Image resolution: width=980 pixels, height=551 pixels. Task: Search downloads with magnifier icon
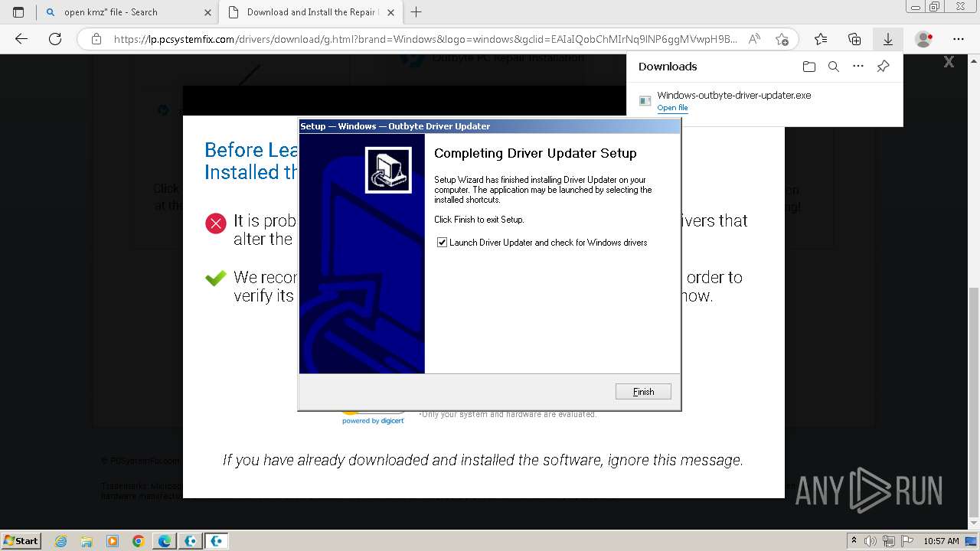click(x=834, y=67)
